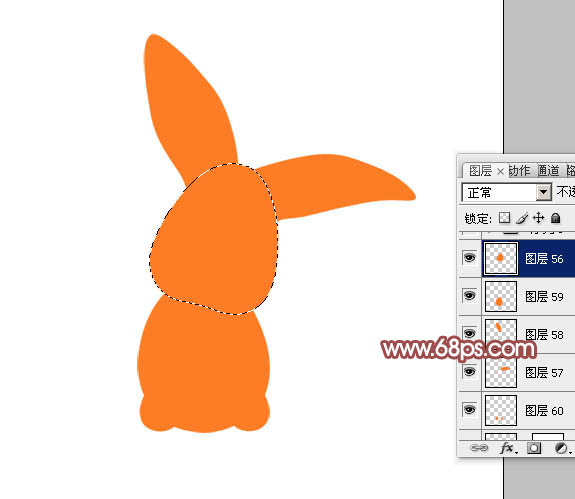Add a layer mask with mask icon

(534, 448)
